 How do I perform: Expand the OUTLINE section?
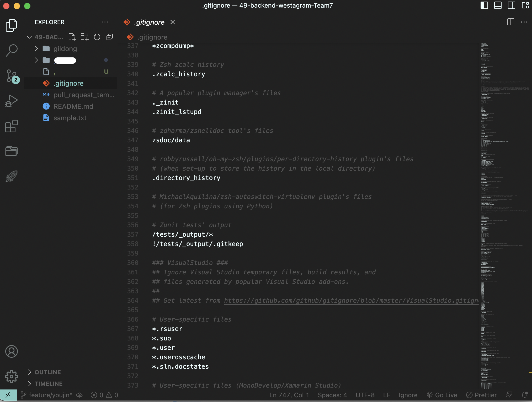48,372
